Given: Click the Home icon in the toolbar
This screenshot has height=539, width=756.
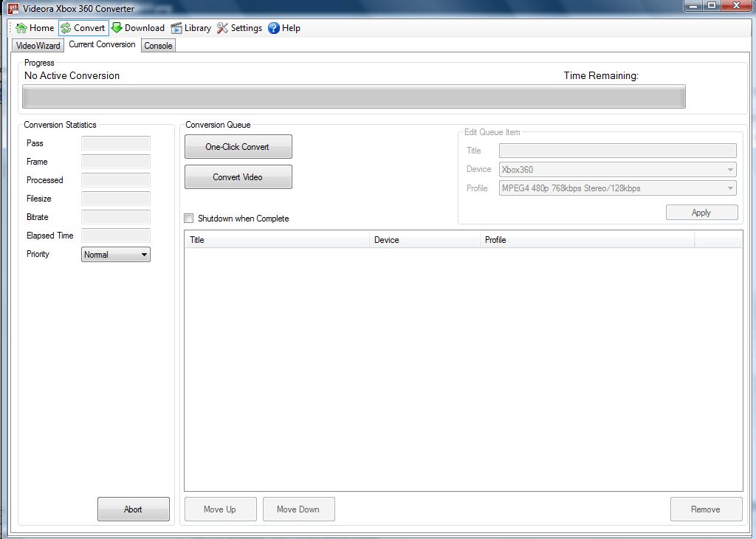Looking at the screenshot, I should 20,28.
